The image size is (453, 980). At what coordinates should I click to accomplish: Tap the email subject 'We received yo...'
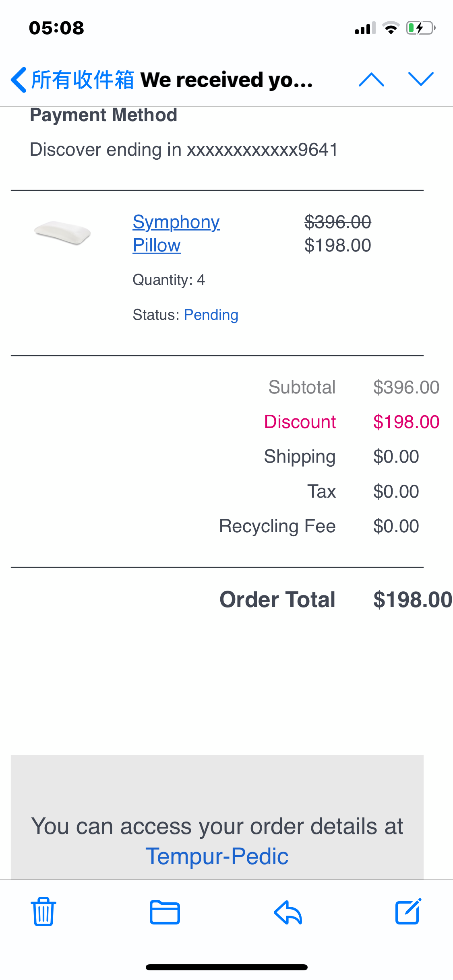point(227,80)
